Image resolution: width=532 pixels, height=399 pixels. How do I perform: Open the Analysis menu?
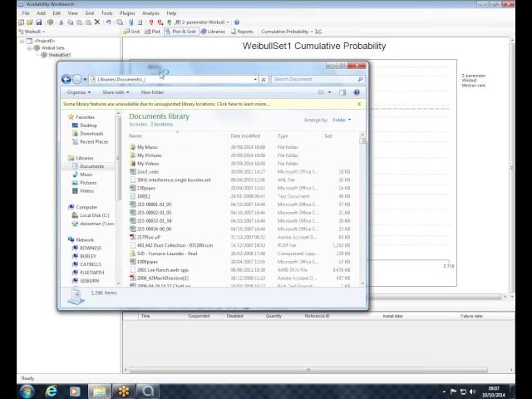point(150,13)
